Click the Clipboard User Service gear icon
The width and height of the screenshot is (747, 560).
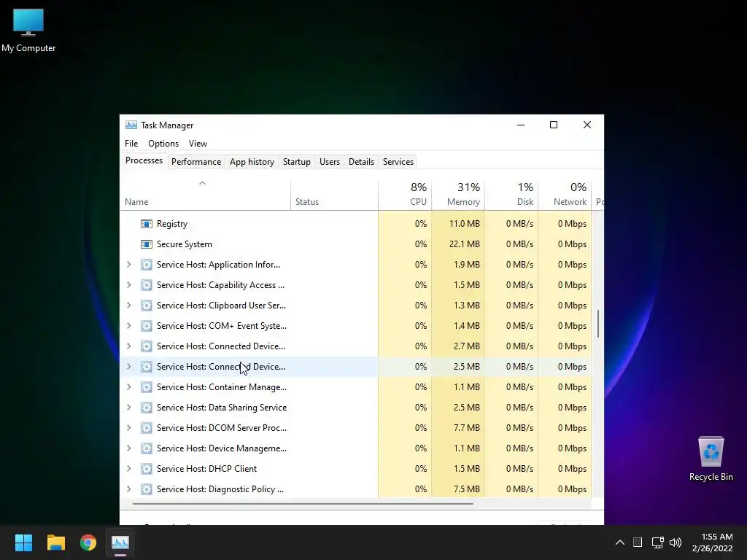[x=146, y=306]
